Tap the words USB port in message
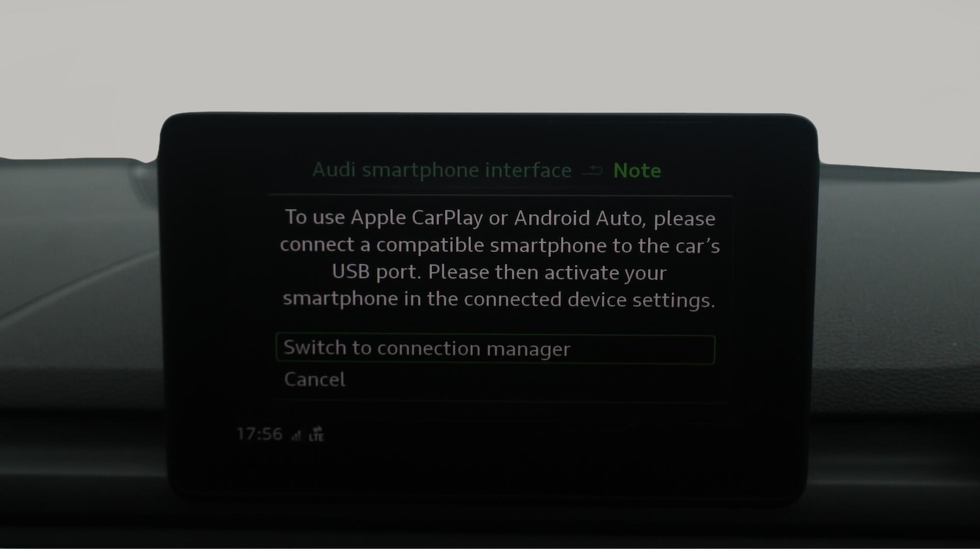This screenshot has height=549, width=980. point(376,272)
